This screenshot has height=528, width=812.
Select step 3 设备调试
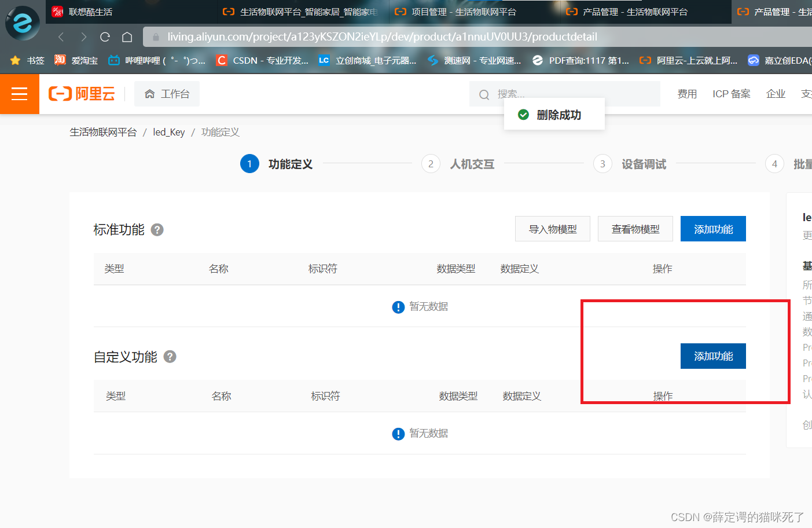(x=630, y=164)
